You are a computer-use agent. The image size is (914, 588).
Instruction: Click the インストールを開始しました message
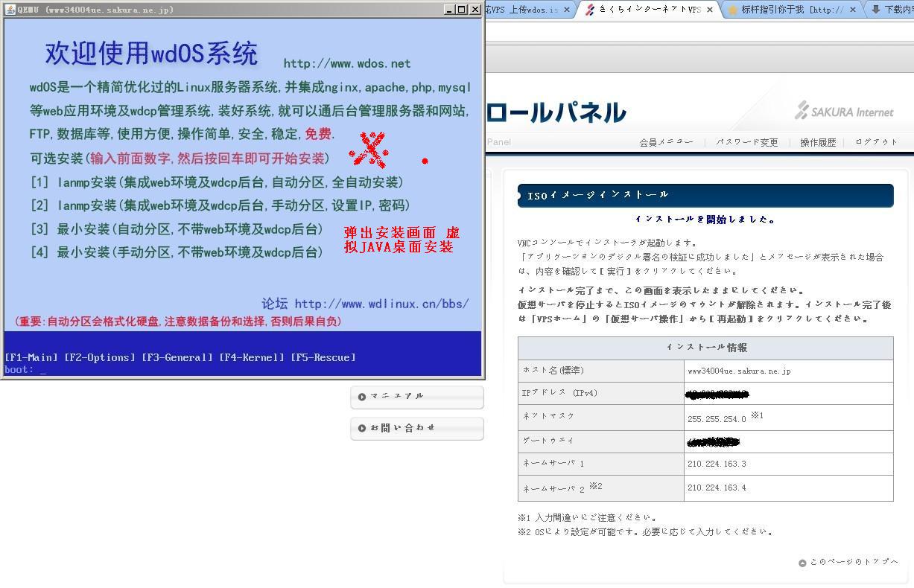tap(705, 220)
